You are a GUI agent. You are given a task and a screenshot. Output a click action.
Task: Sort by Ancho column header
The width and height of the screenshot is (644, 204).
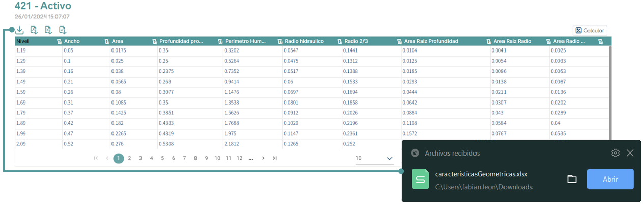[x=72, y=41]
